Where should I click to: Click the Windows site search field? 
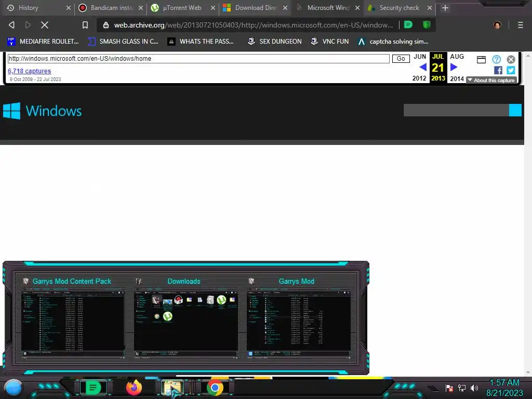pyautogui.click(x=456, y=110)
